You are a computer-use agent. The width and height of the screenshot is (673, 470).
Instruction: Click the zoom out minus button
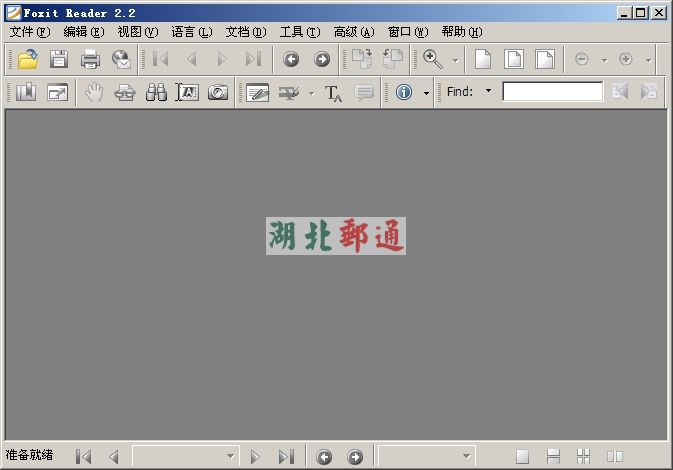[x=582, y=59]
